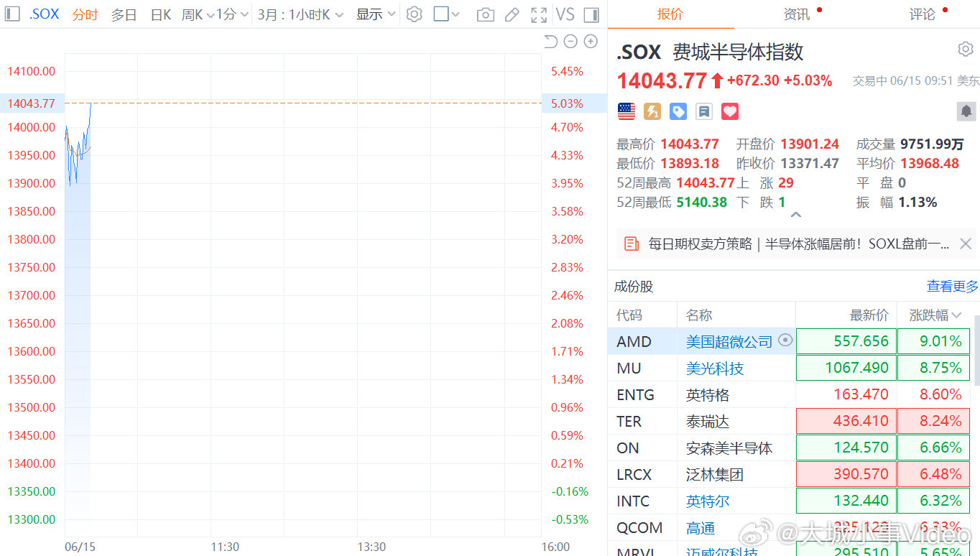Select the 资讯 news tab
The height and width of the screenshot is (556, 980).
coord(797,14)
